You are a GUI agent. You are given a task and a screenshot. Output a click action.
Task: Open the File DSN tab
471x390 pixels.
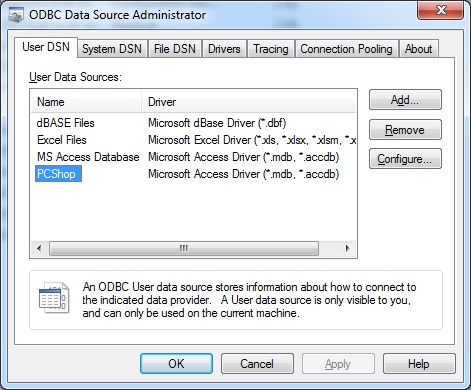pos(175,49)
